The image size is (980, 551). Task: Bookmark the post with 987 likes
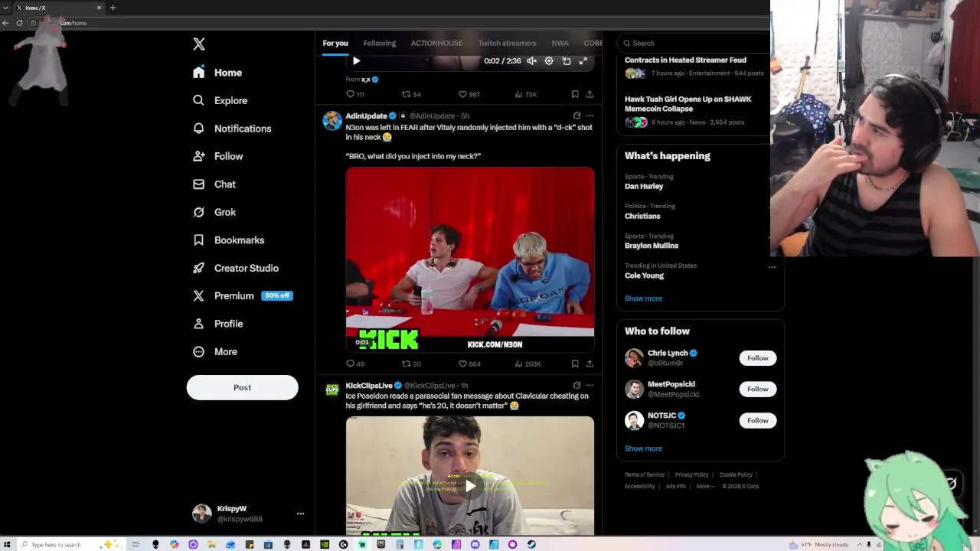[575, 94]
